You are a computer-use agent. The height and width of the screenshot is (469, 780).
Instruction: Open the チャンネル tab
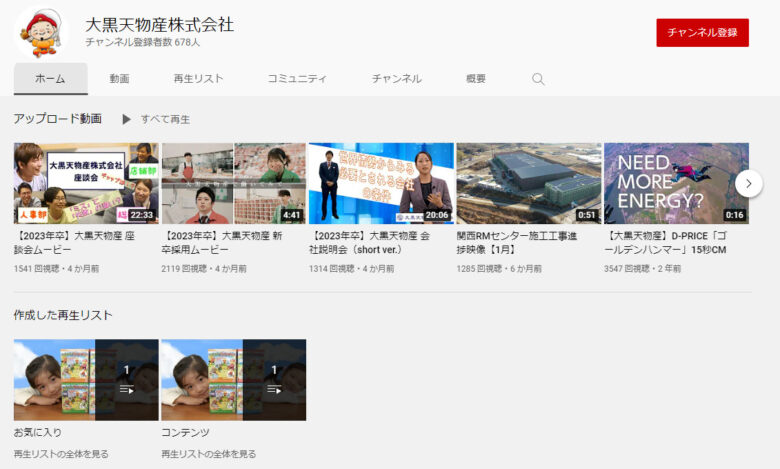coord(396,79)
